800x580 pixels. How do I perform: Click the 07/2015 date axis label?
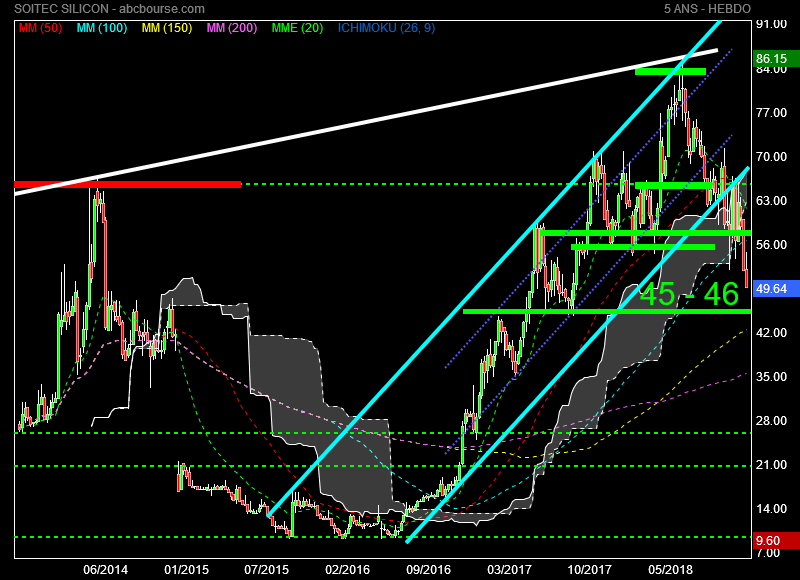[x=267, y=570]
